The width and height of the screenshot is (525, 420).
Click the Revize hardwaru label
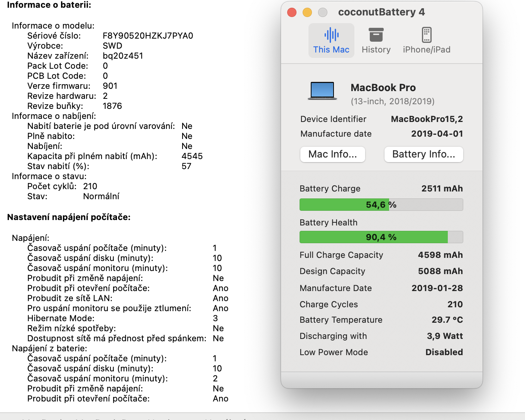pyautogui.click(x=62, y=96)
